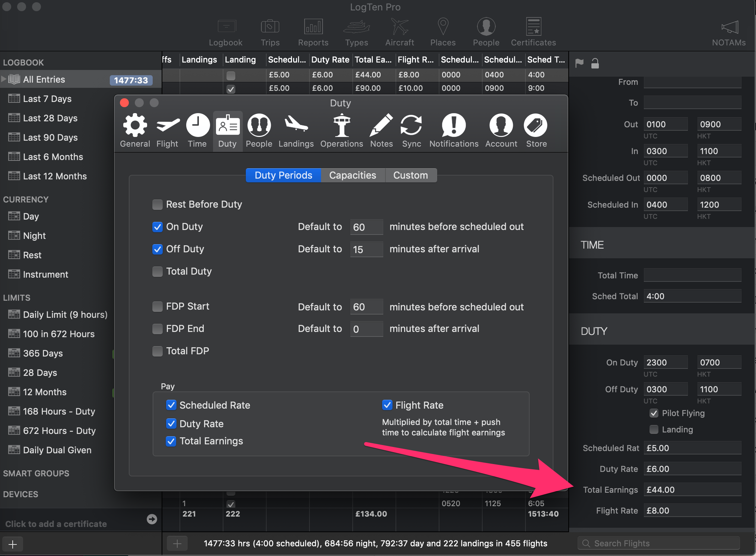Click the Off Duty default minutes field
Screen dimensions: 756x556
(x=366, y=249)
